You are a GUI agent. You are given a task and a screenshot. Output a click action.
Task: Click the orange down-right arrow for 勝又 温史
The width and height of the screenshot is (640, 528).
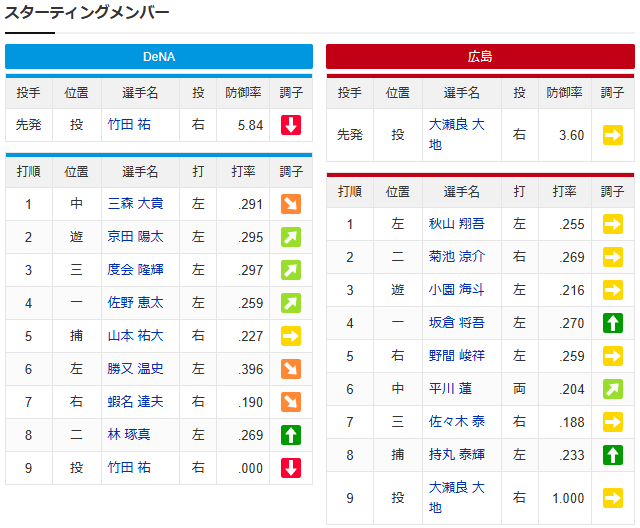(291, 369)
